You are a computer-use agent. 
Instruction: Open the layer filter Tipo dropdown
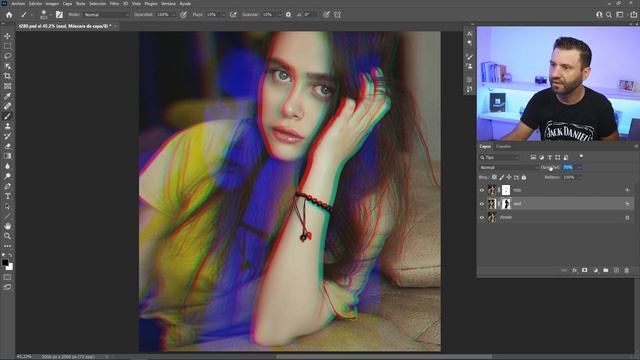[500, 157]
